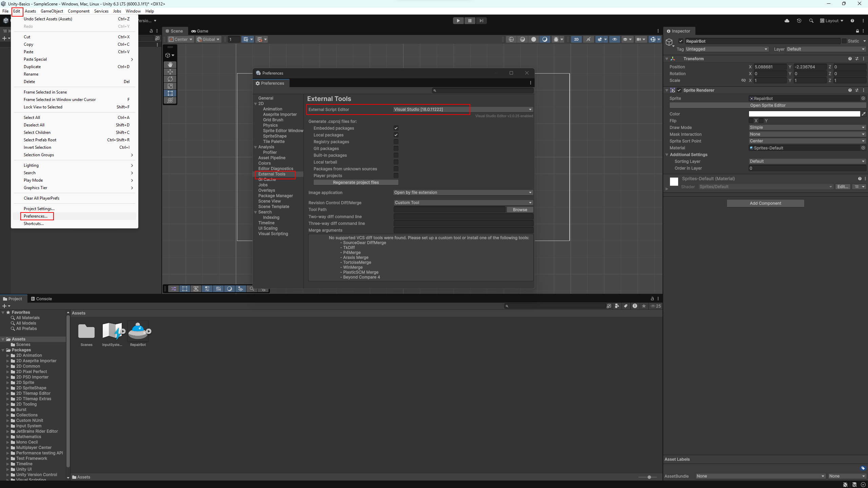Click the Play button
Viewport: 868px width, 488px height.
click(x=458, y=21)
